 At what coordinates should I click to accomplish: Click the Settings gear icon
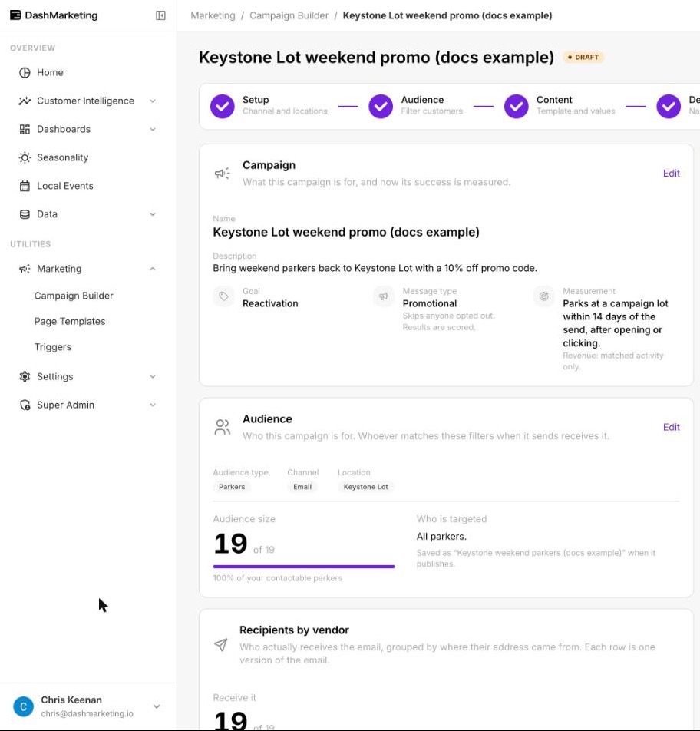pyautogui.click(x=25, y=377)
